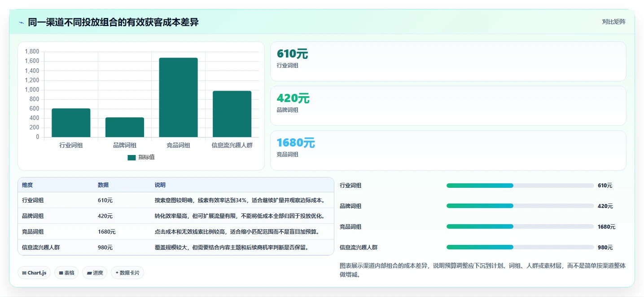This screenshot has width=644, height=297.
Task: Click the 品牌词组 progress bar
Action: [520, 206]
